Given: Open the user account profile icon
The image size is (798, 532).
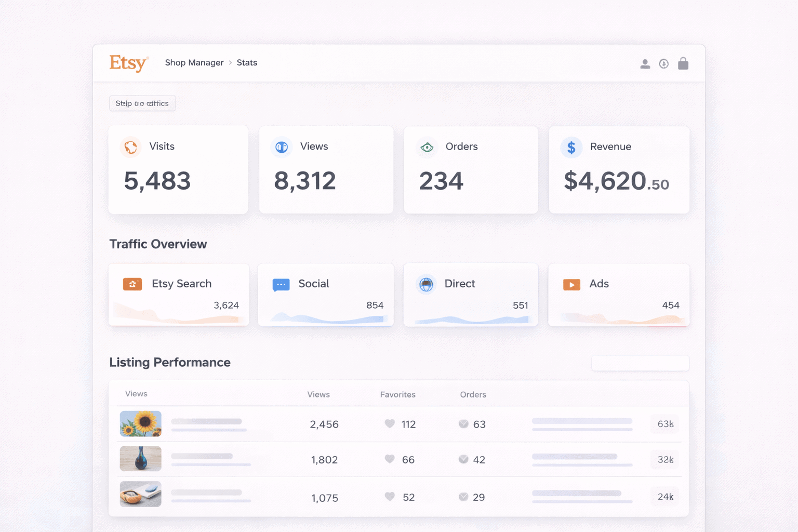Looking at the screenshot, I should (x=645, y=64).
